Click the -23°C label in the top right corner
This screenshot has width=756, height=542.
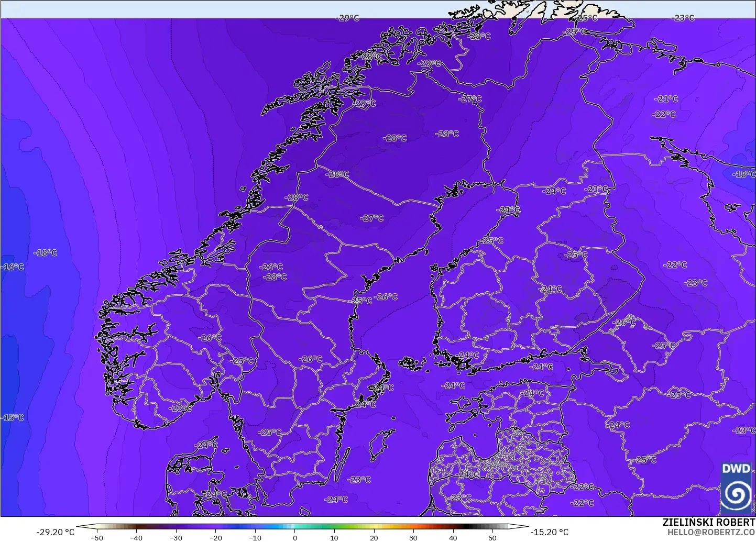click(683, 18)
